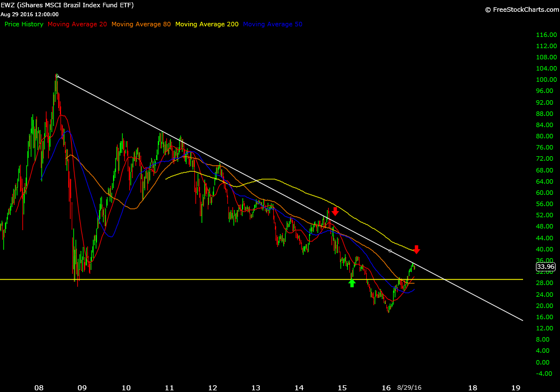Hide the Moving Average 200 line via legend

(x=207, y=25)
